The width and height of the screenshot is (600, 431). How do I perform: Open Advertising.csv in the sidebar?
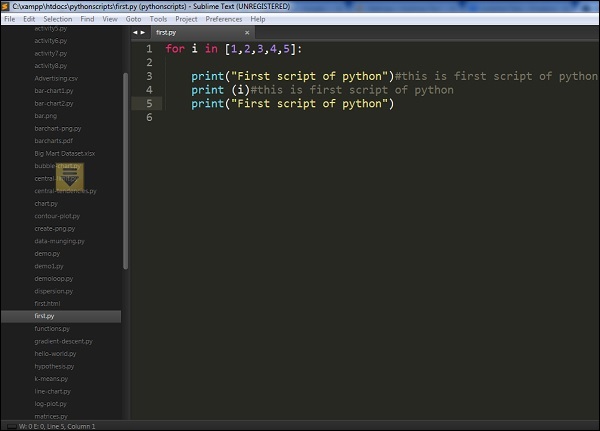click(x=56, y=78)
